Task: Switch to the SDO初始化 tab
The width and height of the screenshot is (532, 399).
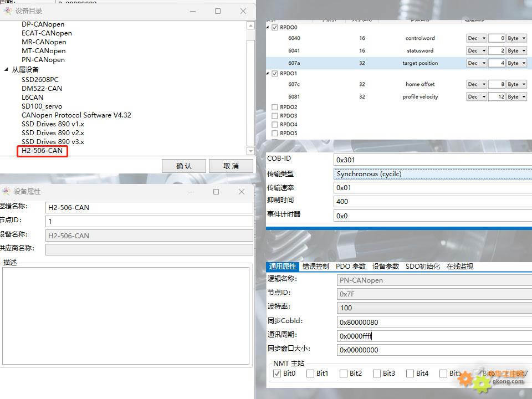Action: [x=423, y=267]
